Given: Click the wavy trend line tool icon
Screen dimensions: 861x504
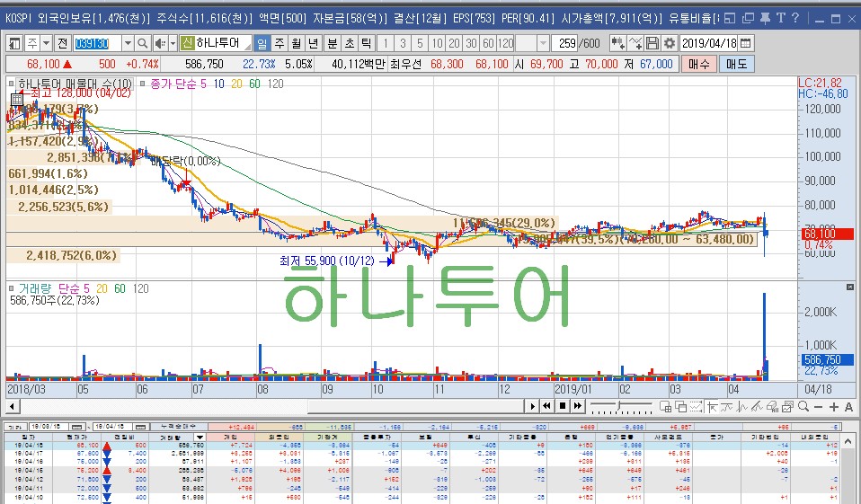Looking at the screenshot, I should point(727,406).
